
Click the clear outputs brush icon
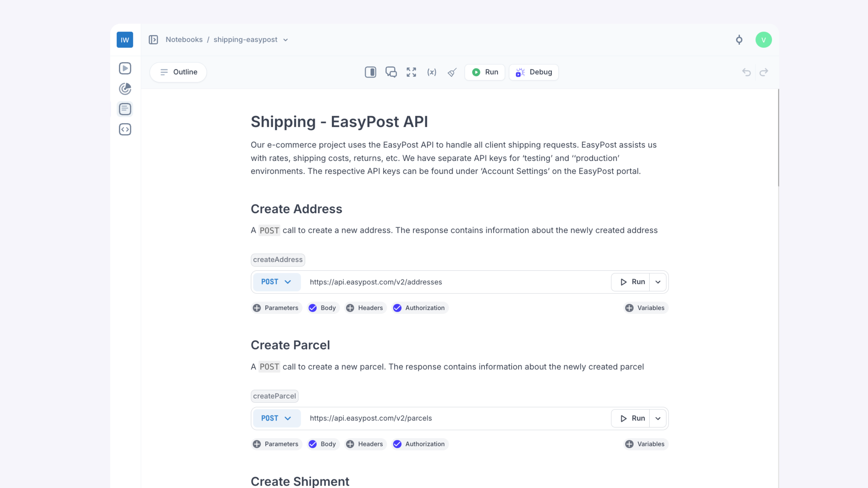(x=452, y=72)
